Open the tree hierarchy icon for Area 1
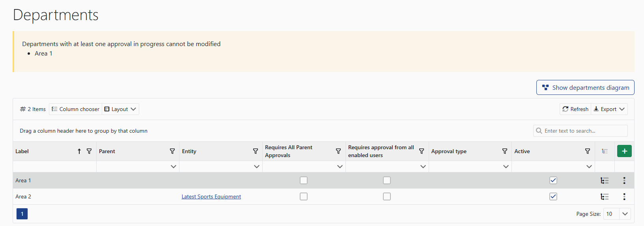This screenshot has height=226, width=644. coord(605,180)
